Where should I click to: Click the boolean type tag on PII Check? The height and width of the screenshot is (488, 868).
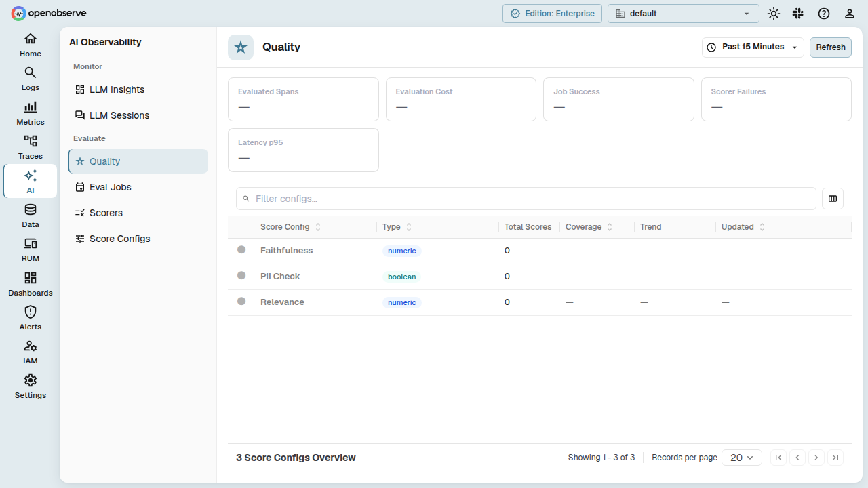pyautogui.click(x=402, y=277)
